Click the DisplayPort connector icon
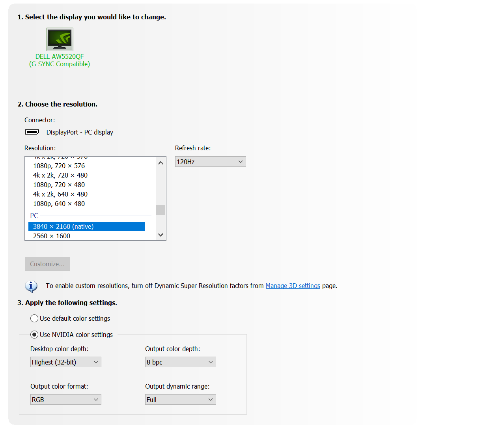Screen dimensions: 504x432 tap(32, 132)
